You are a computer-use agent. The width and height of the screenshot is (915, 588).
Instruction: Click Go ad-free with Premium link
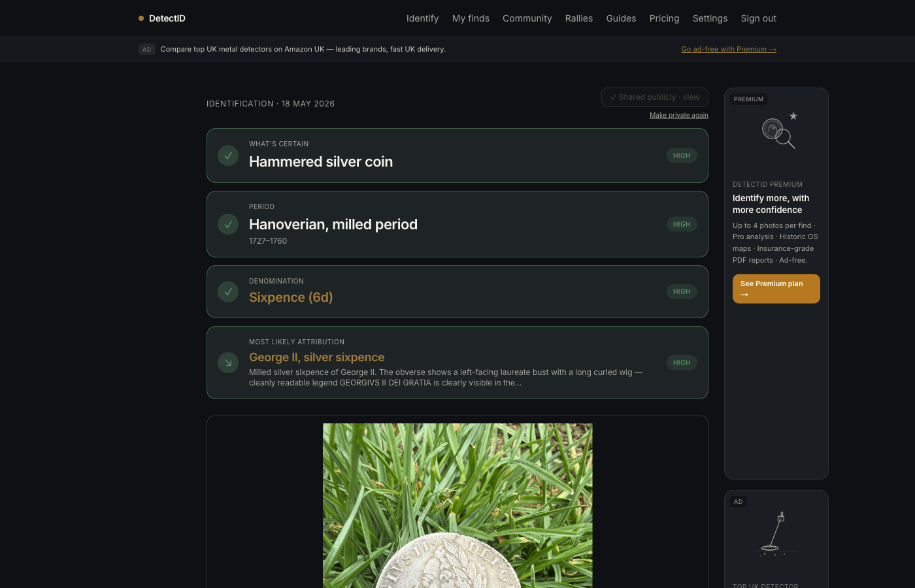pos(729,49)
